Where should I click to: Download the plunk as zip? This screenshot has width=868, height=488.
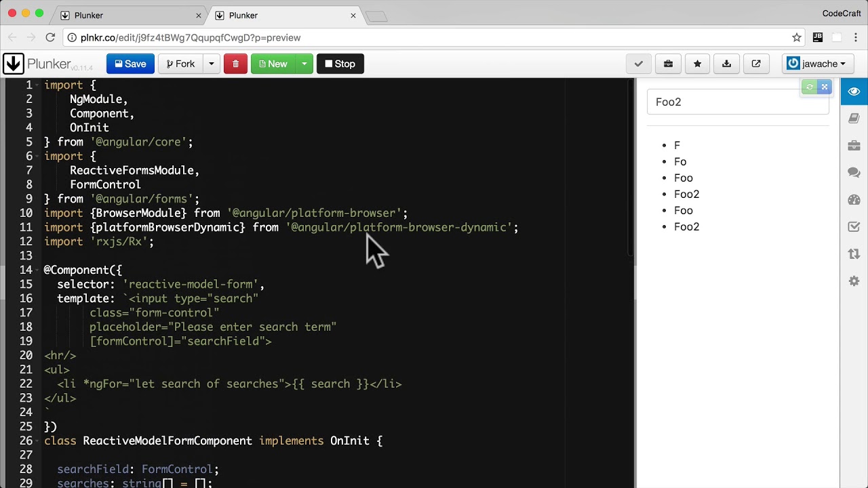pos(726,64)
